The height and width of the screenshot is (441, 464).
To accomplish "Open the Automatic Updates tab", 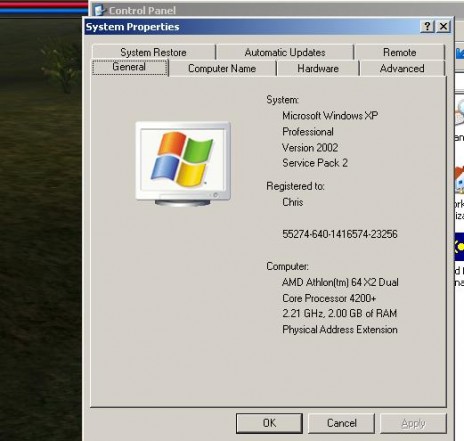I will click(x=285, y=52).
